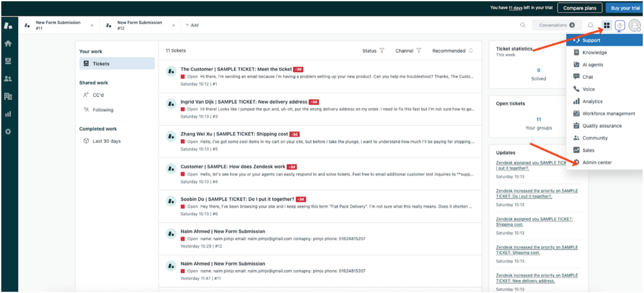Select Support in products menu
The height and width of the screenshot is (293, 644).
(605, 40)
